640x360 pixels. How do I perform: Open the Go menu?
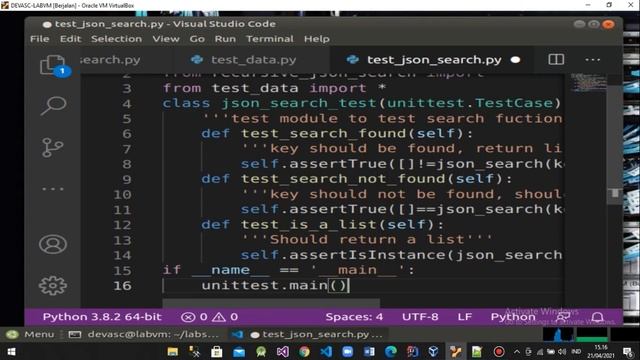197,39
